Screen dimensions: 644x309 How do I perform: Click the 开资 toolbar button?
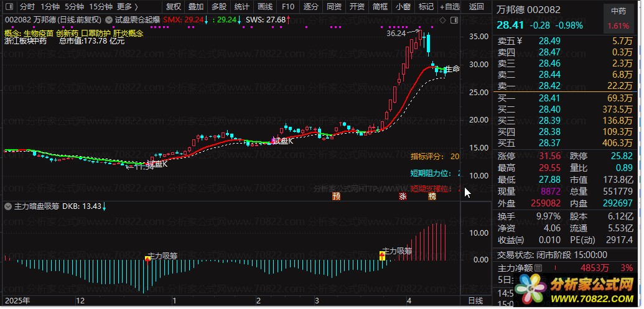357,7
